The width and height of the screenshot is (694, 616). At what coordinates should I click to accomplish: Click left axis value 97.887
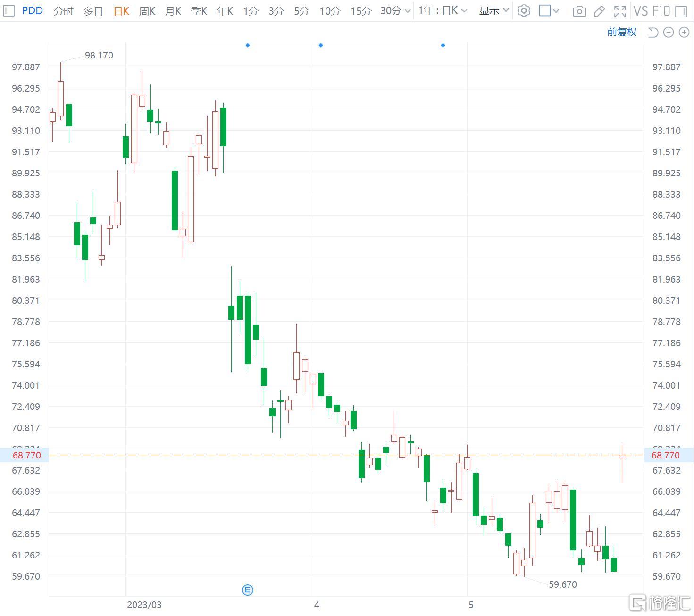point(26,67)
